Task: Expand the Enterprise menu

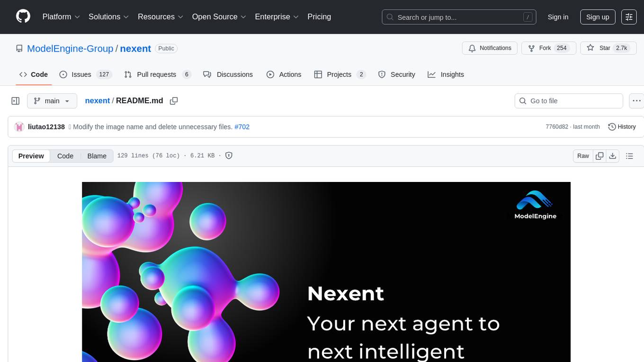Action: 277,17
